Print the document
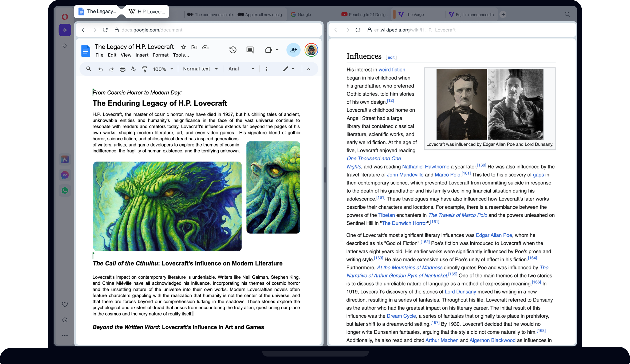This screenshot has height=364, width=630. pos(123,69)
